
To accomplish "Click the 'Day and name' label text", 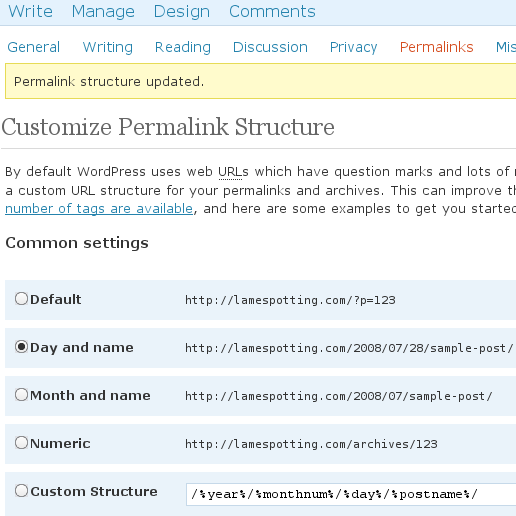I will pyautogui.click(x=82, y=348).
